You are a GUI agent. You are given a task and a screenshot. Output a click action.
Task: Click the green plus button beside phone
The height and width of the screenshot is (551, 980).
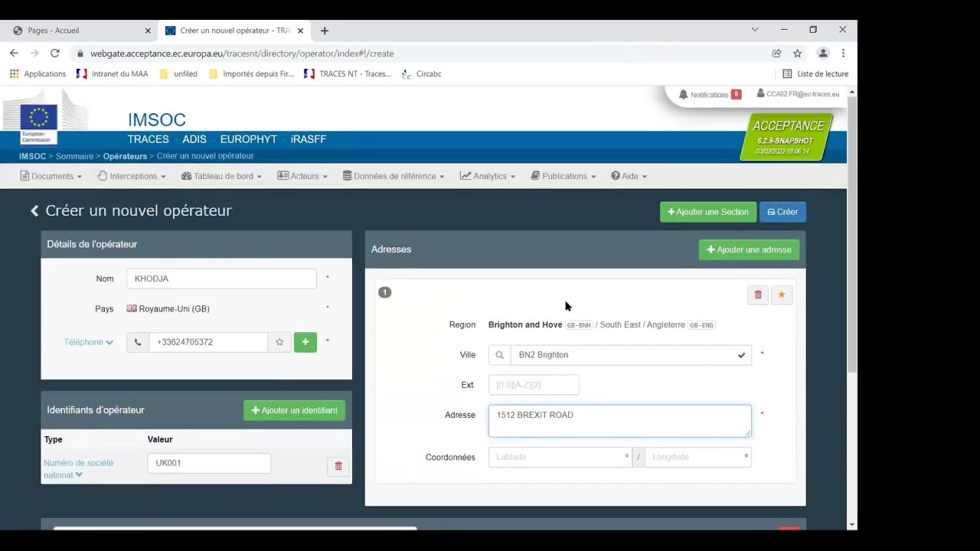coord(305,342)
